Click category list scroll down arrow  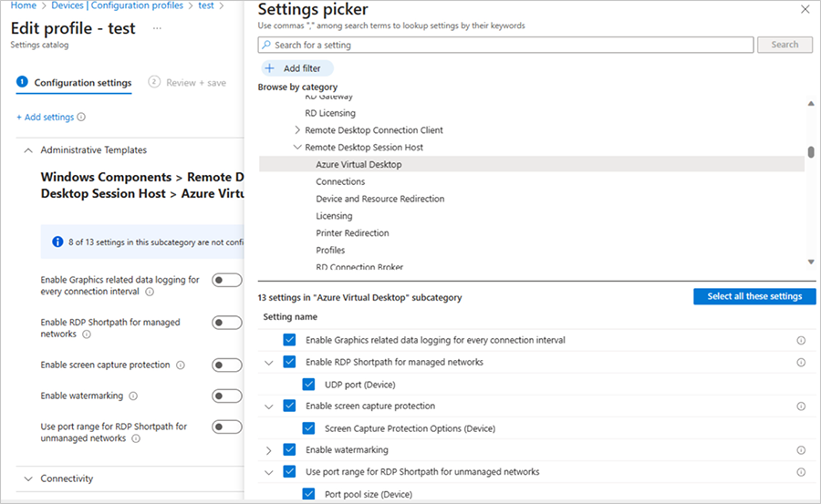click(x=811, y=262)
